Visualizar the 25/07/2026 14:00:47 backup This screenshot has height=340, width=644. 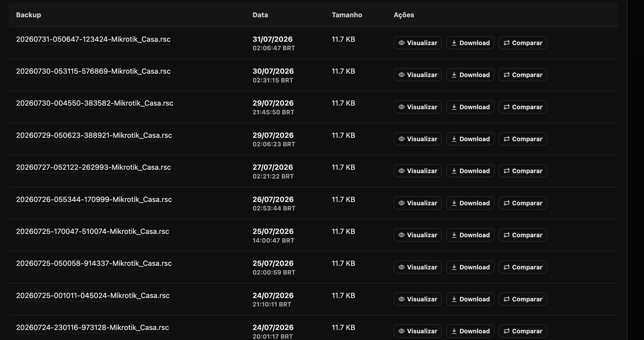click(418, 235)
